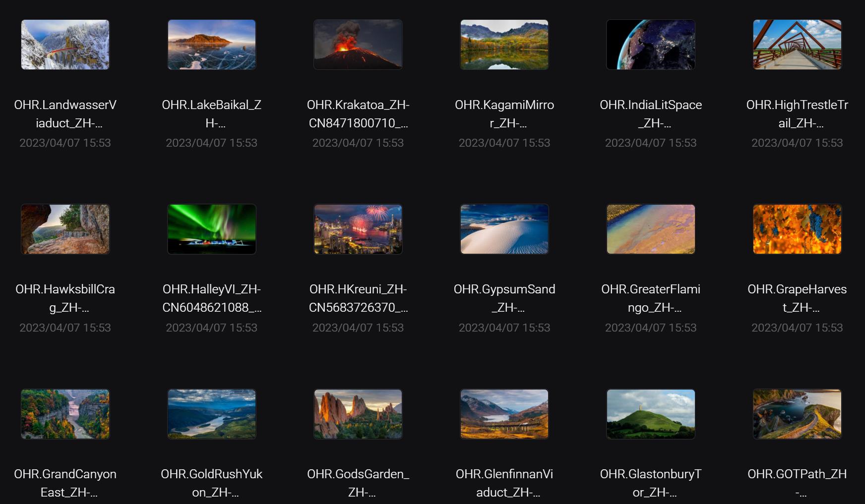
Task: Select the HalleyVI green aurora thumbnail
Action: [x=212, y=229]
